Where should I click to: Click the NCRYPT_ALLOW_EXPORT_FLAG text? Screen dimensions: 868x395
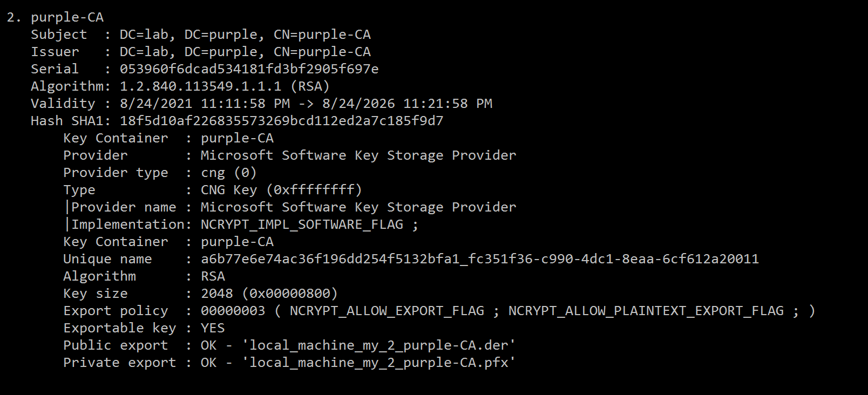[386, 311]
